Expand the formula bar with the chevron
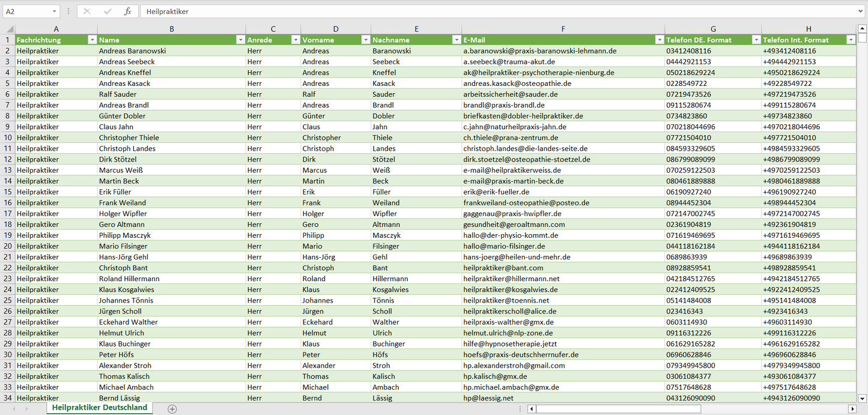The image size is (868, 415). pyautogui.click(x=861, y=11)
